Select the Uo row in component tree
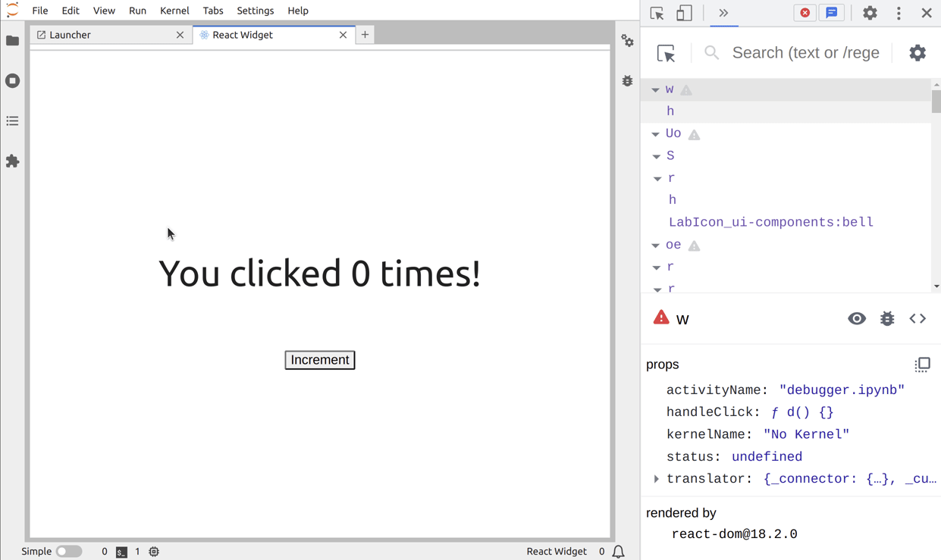The width and height of the screenshot is (941, 560). point(786,133)
